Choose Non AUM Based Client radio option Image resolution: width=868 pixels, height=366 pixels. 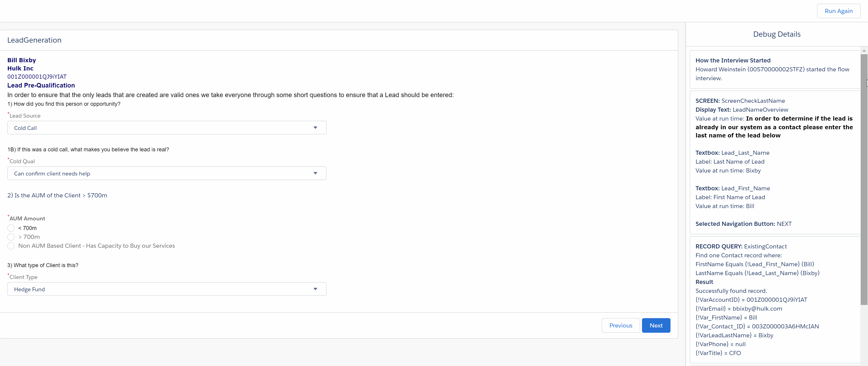click(11, 246)
